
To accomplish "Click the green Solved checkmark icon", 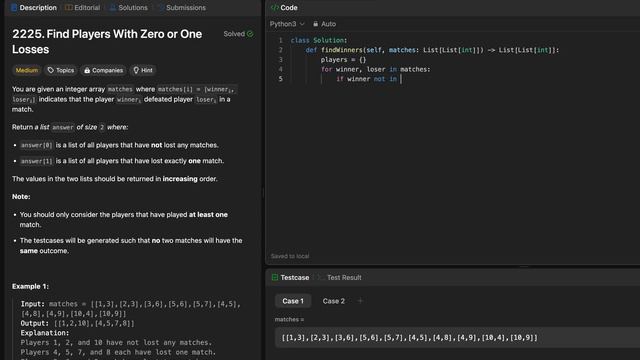I will pyautogui.click(x=250, y=34).
